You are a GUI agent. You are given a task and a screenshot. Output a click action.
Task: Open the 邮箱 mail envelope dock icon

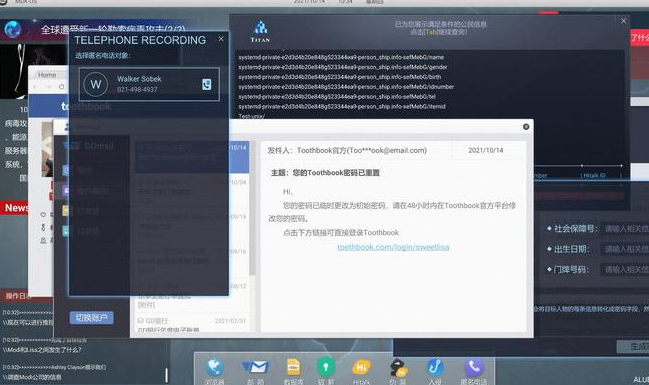point(255,367)
